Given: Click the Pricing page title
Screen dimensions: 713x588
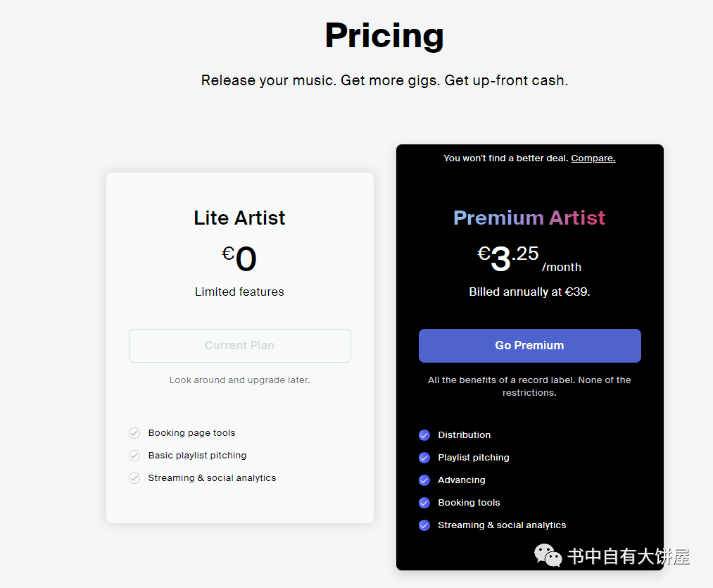Looking at the screenshot, I should point(384,35).
